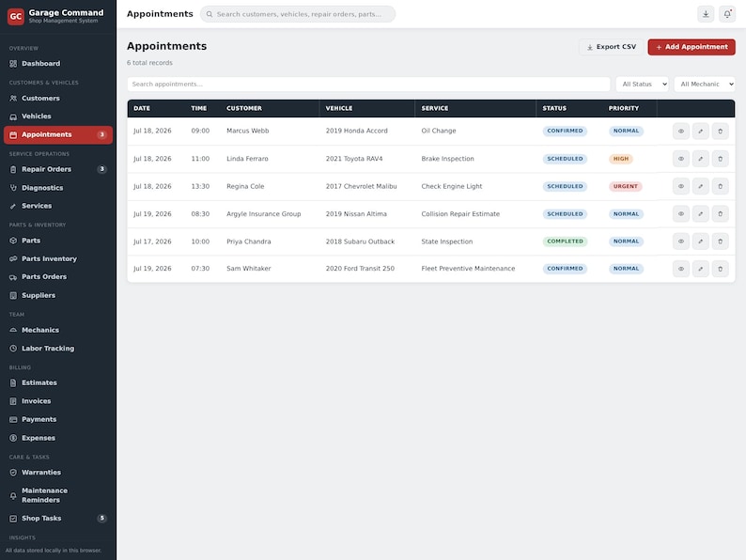Edit Regina Cole appointment
This screenshot has height=560, width=746.
(x=700, y=186)
